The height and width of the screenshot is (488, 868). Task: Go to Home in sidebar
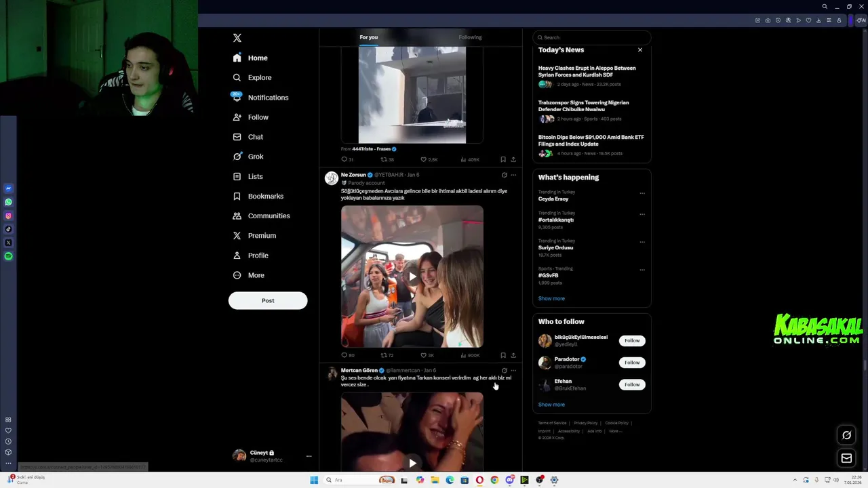pos(250,58)
